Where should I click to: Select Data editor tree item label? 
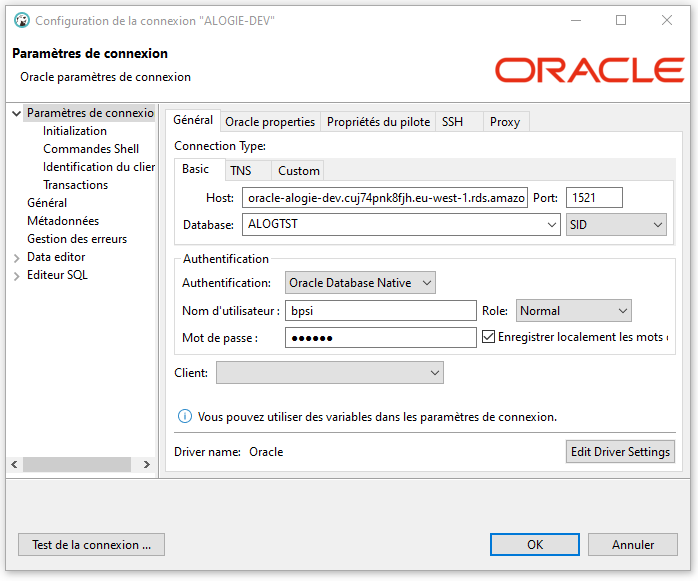[x=56, y=257]
